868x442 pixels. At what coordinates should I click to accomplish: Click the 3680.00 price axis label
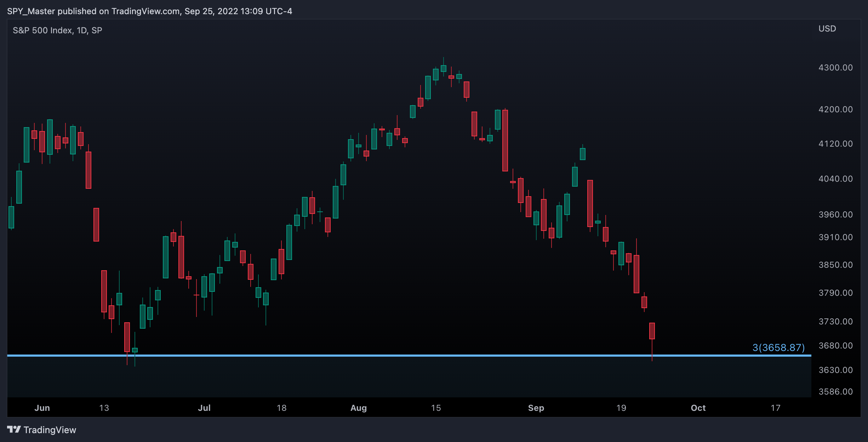point(835,346)
